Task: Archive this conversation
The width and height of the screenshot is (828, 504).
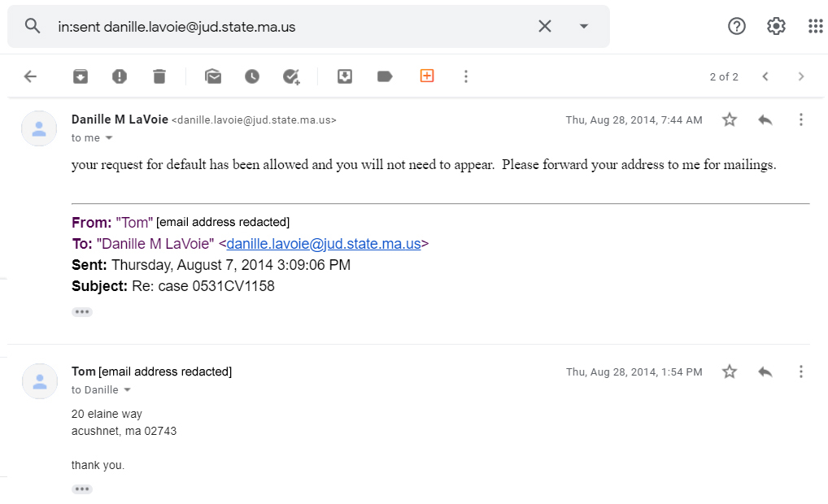Action: click(x=81, y=76)
